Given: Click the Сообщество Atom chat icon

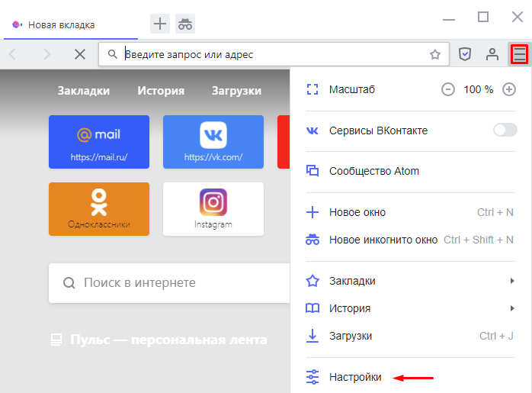Looking at the screenshot, I should tap(312, 171).
